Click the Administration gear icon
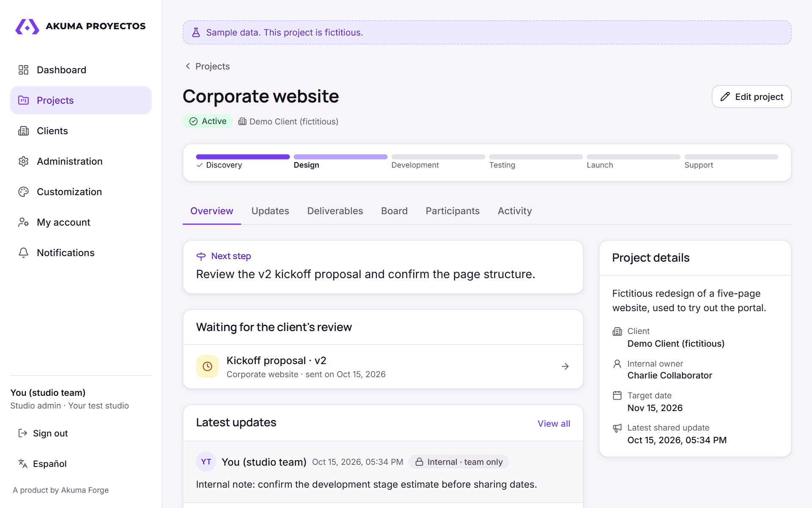 pos(23,161)
